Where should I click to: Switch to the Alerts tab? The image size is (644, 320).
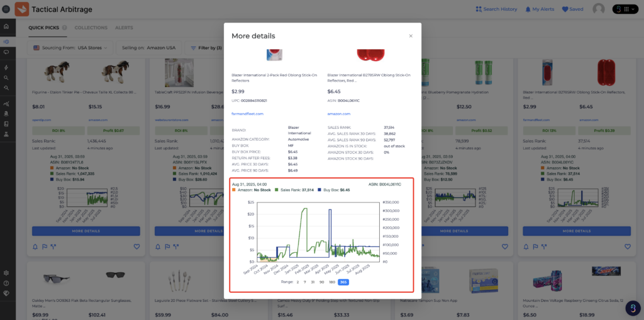coord(124,28)
